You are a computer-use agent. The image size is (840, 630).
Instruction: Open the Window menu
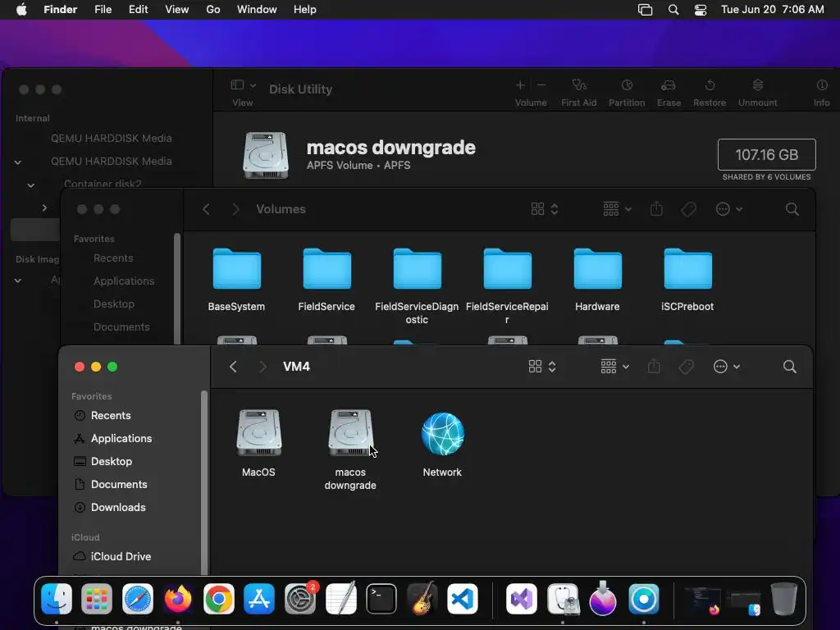pos(257,10)
